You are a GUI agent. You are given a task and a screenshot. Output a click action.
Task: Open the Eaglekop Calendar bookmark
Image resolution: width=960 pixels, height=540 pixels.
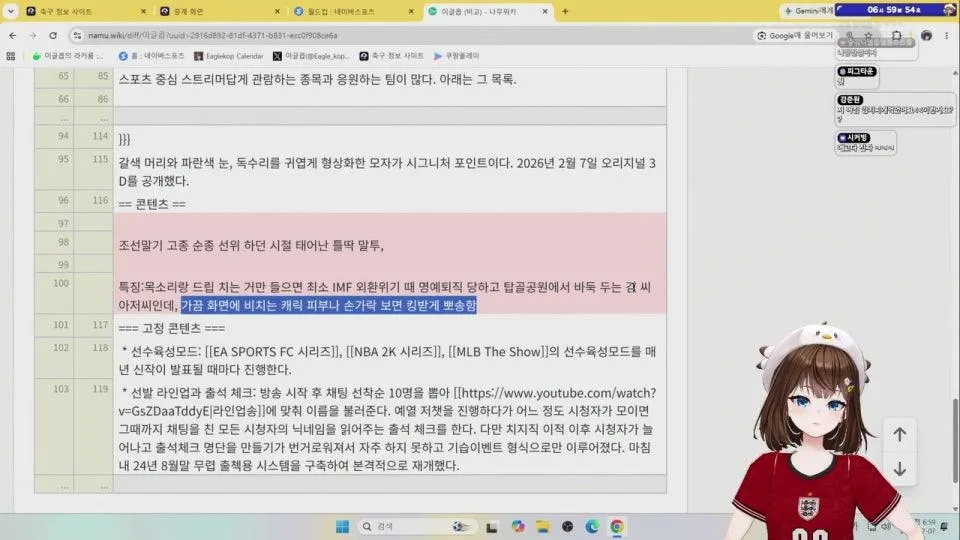click(228, 56)
